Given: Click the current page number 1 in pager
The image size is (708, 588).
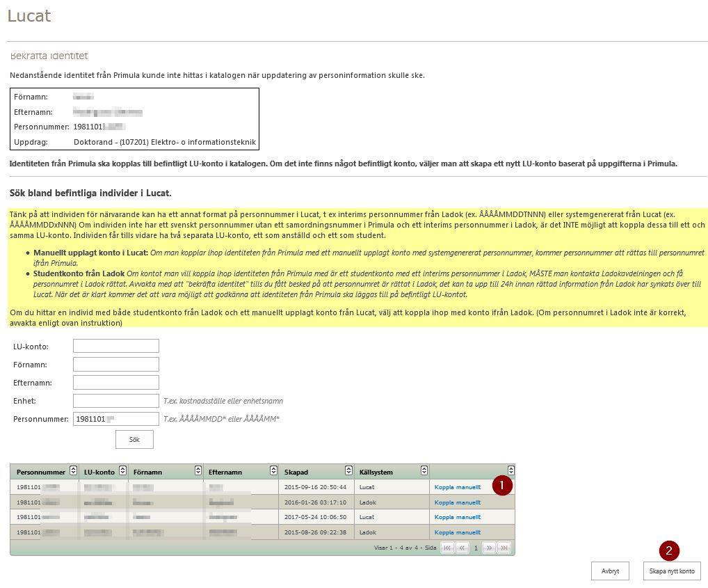Looking at the screenshot, I should [x=476, y=548].
